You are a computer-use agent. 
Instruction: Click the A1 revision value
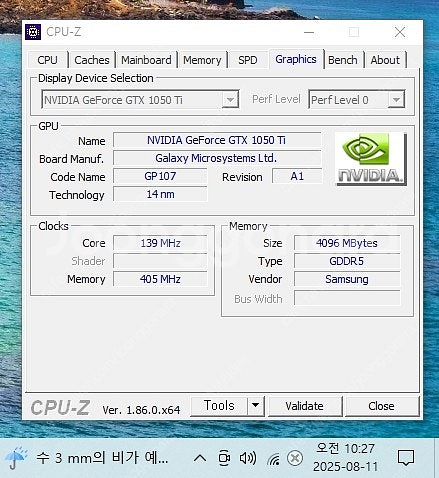[x=297, y=176]
